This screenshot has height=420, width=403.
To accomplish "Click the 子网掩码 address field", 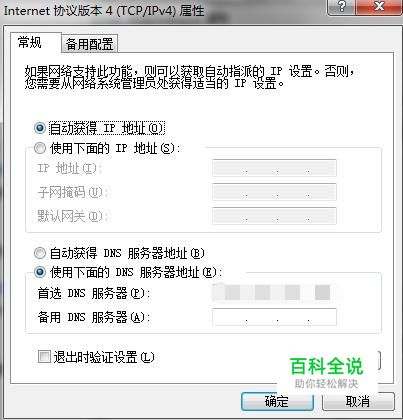I will (274, 192).
